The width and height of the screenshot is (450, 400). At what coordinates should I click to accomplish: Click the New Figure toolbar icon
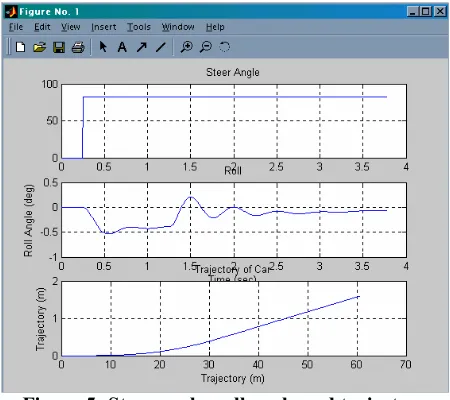(x=21, y=47)
